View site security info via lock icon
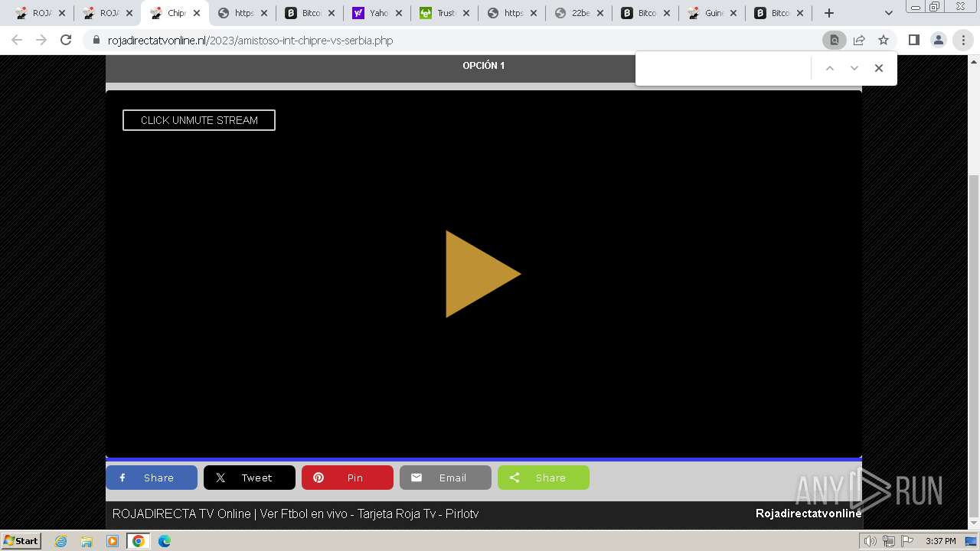 (96, 40)
